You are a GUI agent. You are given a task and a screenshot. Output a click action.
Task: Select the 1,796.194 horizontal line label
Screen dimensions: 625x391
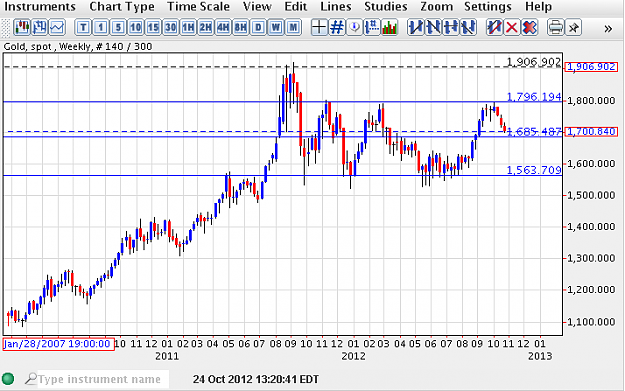[x=534, y=96]
